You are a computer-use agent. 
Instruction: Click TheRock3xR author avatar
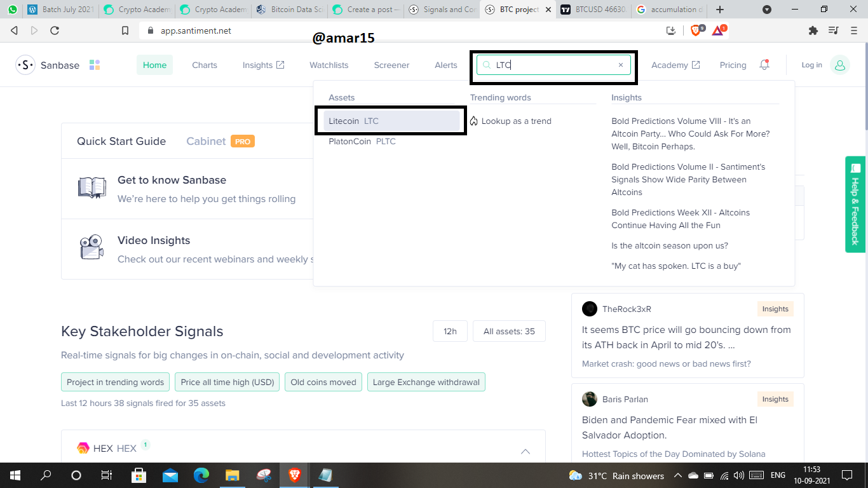point(590,309)
